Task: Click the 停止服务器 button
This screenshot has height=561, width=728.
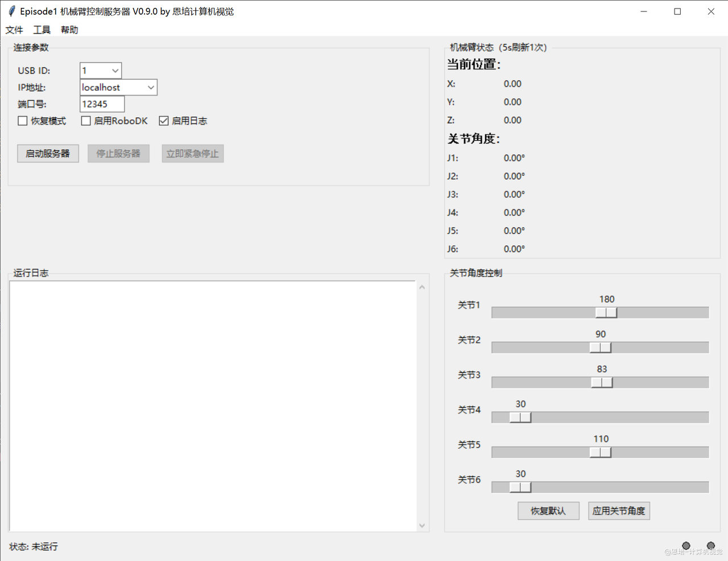Action: point(118,154)
